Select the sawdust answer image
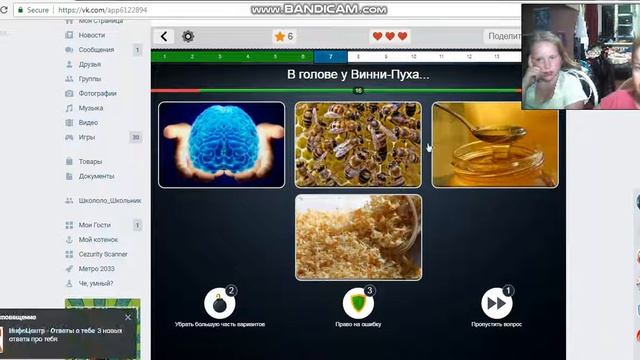Image resolution: width=640 pixels, height=360 pixels. click(x=358, y=238)
